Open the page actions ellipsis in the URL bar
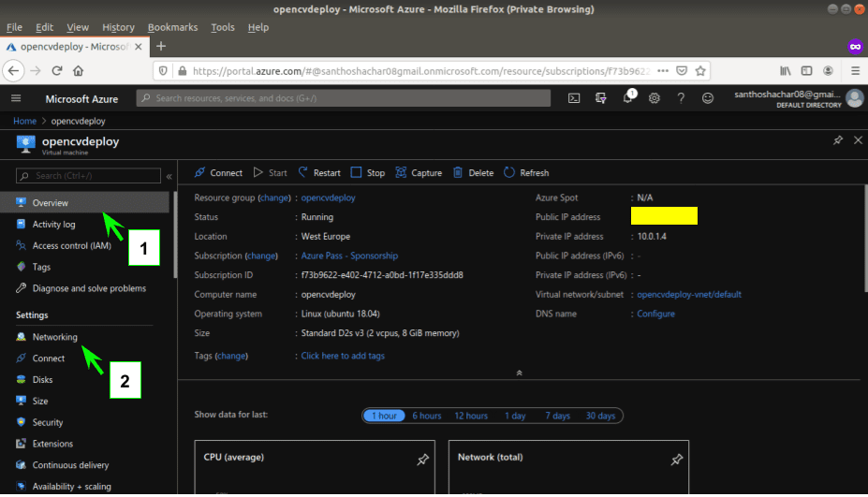The height and width of the screenshot is (497, 868). point(663,71)
